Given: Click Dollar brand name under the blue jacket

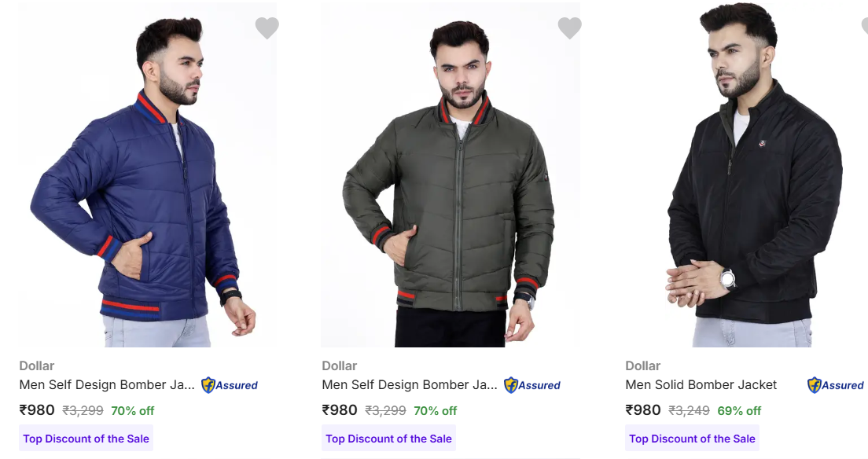Looking at the screenshot, I should [37, 365].
